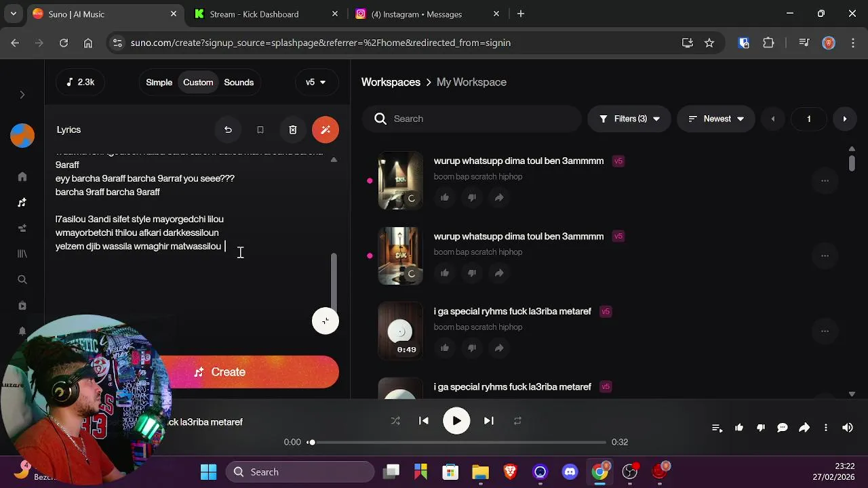
Task: Dislike the 0:49 special ryhms song
Action: pyautogui.click(x=472, y=348)
